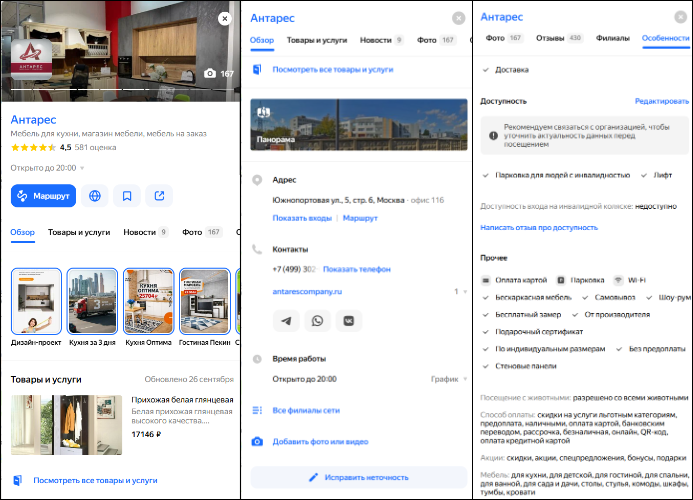Click the pencil icon on Исправить неточность
693x500 pixels.
tap(313, 477)
